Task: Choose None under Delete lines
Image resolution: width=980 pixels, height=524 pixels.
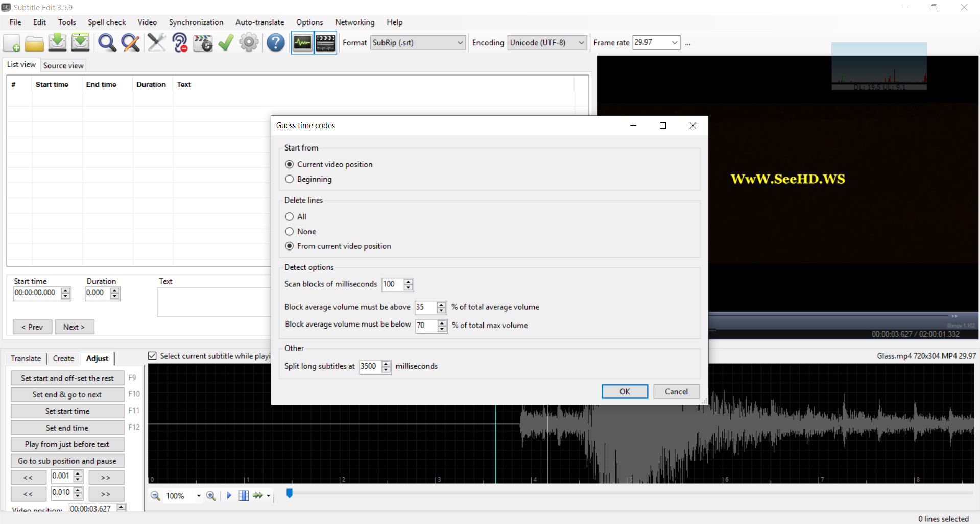Action: tap(290, 231)
